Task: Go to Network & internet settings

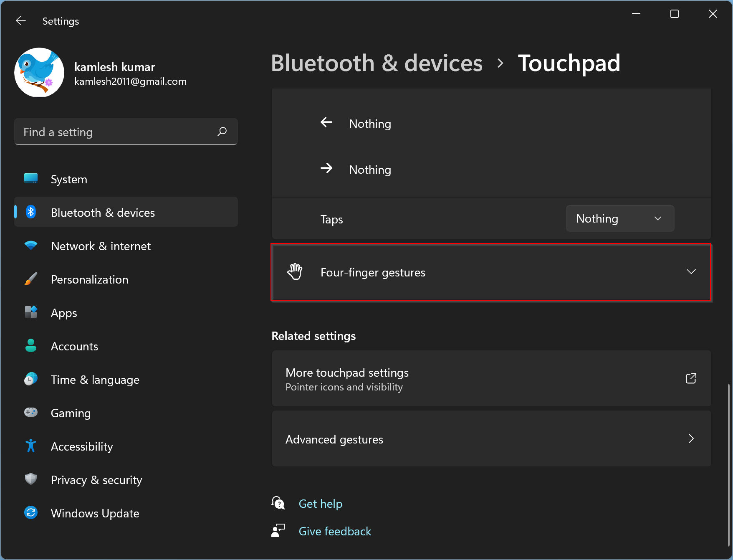Action: point(126,246)
